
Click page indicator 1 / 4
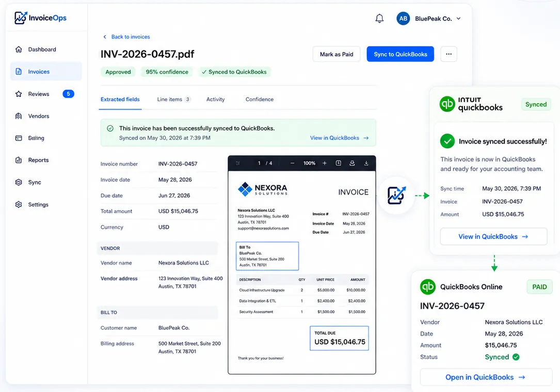265,163
